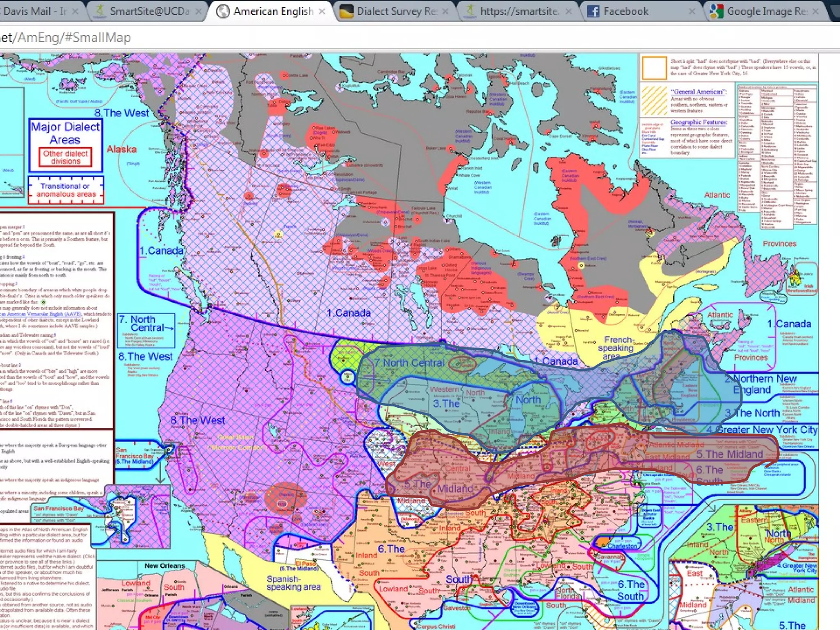Click the Geographic Features legend heading
The width and height of the screenshot is (840, 630).
tap(698, 122)
